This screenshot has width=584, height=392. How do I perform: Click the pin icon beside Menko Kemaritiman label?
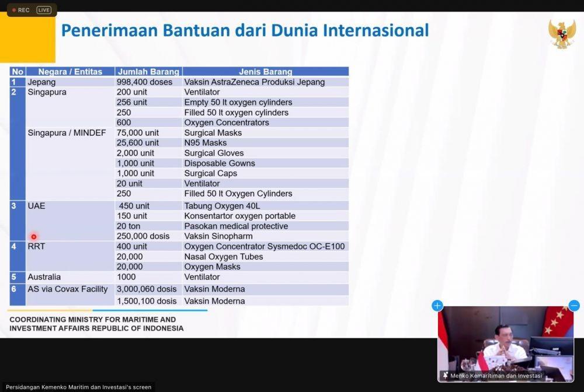click(445, 376)
